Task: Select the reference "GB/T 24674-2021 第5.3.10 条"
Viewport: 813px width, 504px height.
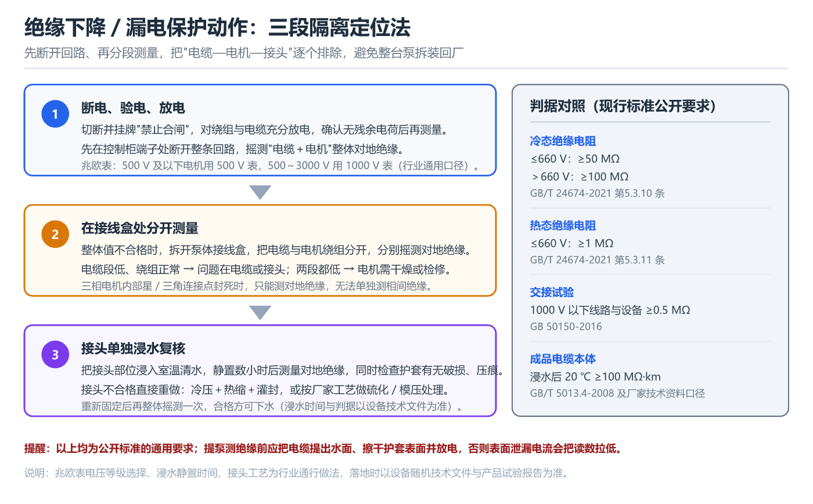Action: pos(598,193)
